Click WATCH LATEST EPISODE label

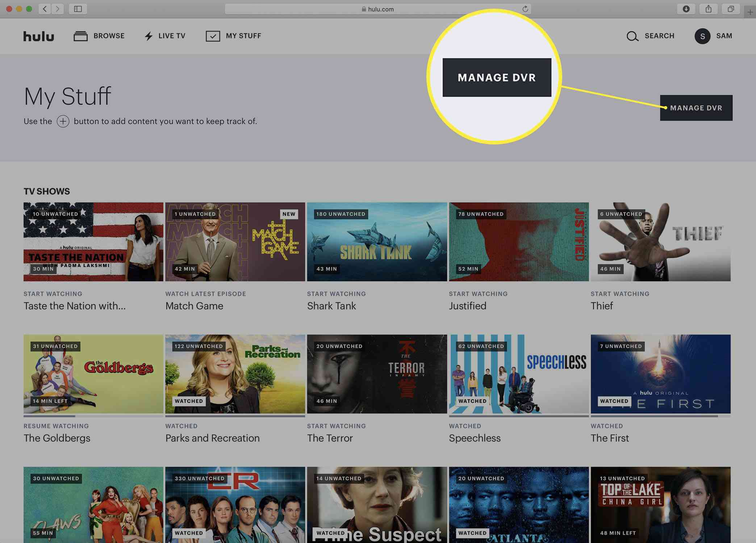click(206, 294)
